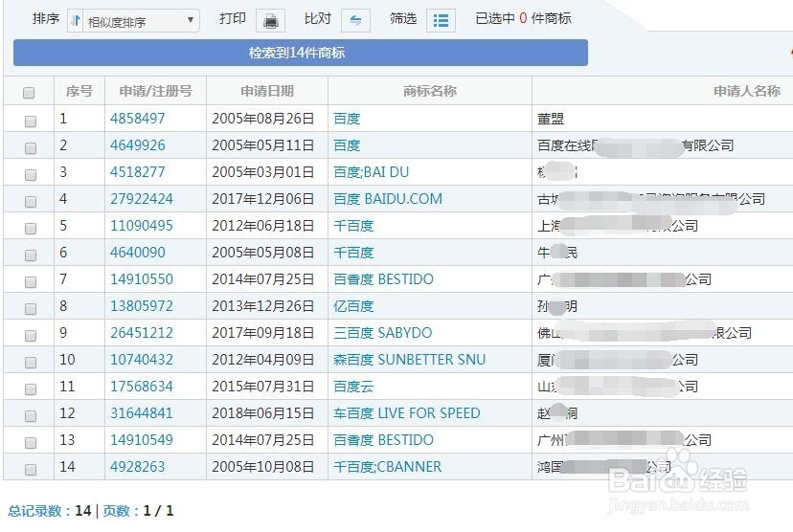The width and height of the screenshot is (793, 532).
Task: Check the box for row 8 (13805972)
Action: pyautogui.click(x=31, y=308)
